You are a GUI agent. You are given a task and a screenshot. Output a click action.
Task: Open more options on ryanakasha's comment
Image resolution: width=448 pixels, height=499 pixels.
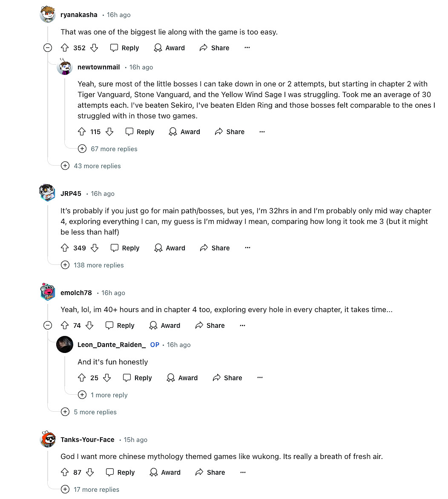pyautogui.click(x=247, y=48)
